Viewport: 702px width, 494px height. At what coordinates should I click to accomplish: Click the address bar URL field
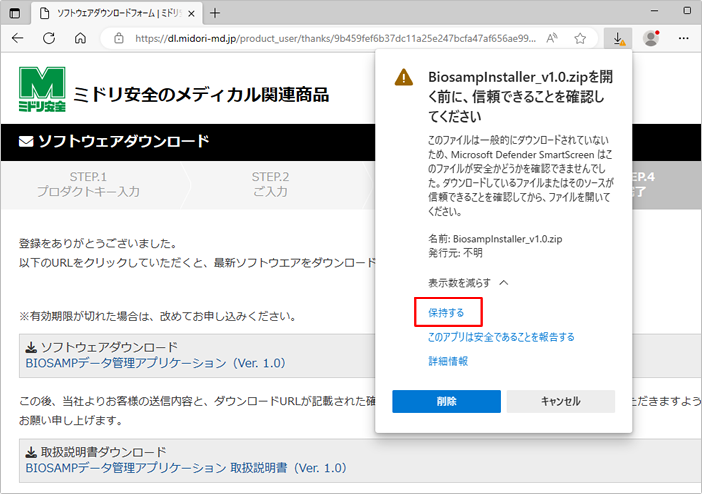[x=335, y=39]
